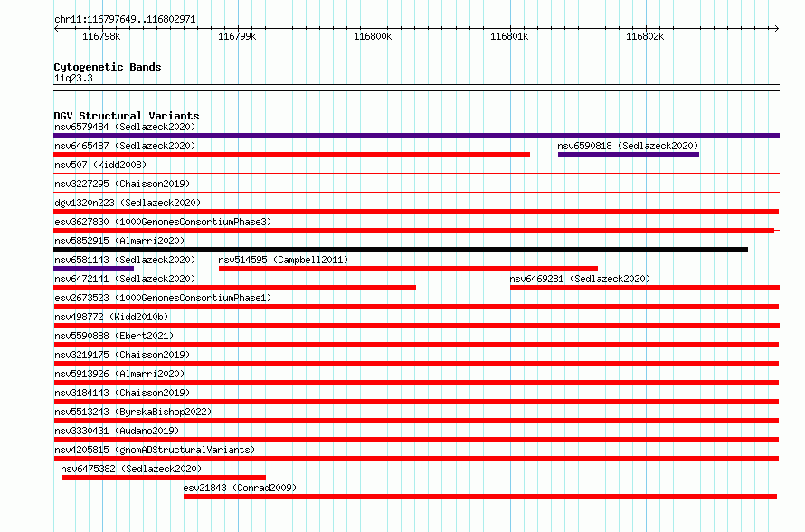Select the nsv6590818 purple variant bar

click(629, 155)
